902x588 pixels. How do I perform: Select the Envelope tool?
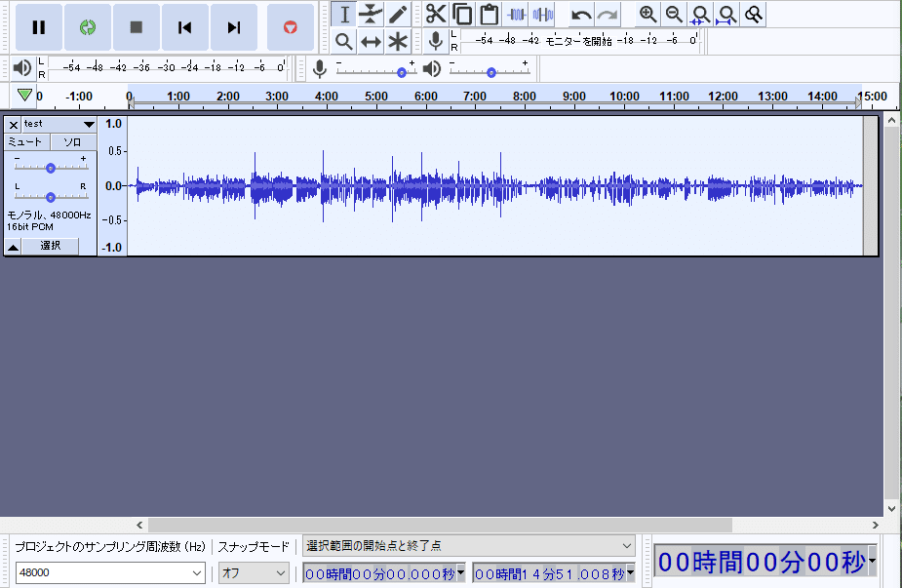pos(371,15)
